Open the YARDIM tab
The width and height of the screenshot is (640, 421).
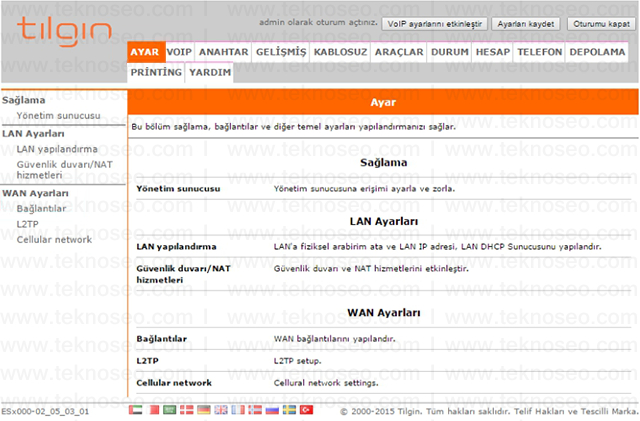(x=210, y=72)
